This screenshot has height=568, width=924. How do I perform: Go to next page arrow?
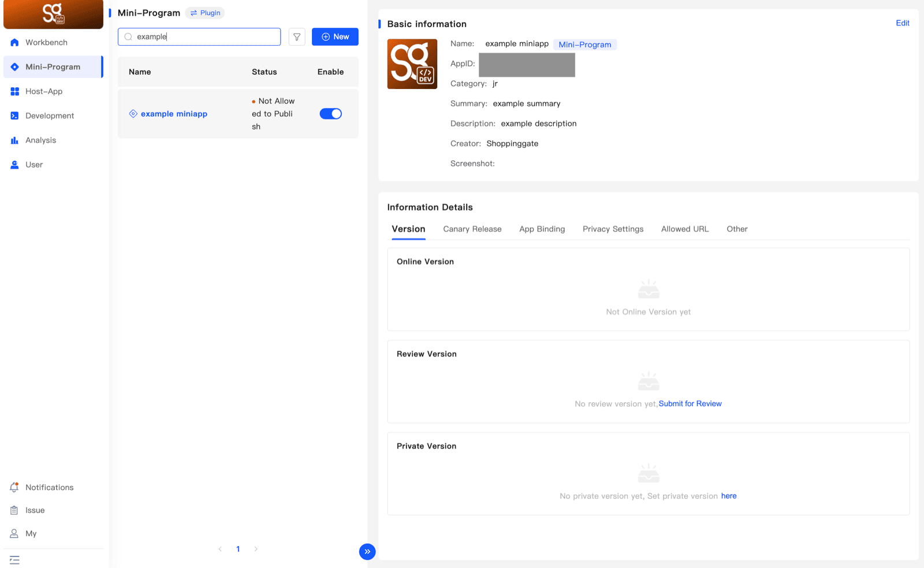coord(256,549)
